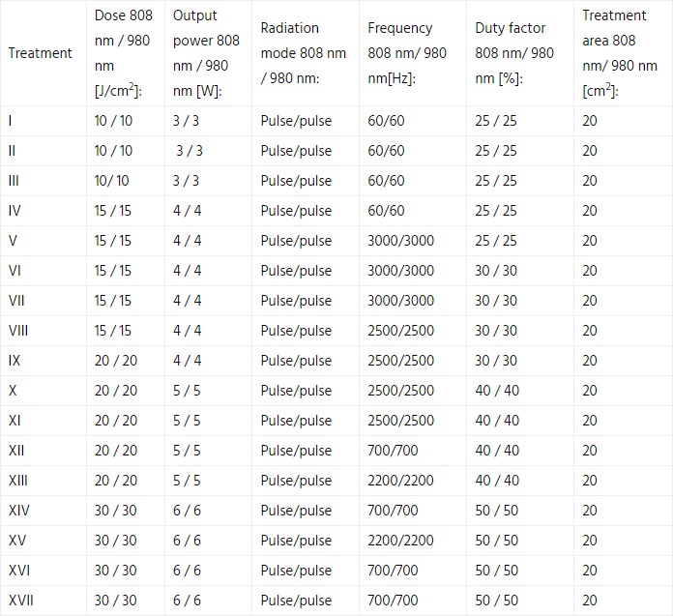Select the 20 / 20 dose in row IX

point(116,361)
